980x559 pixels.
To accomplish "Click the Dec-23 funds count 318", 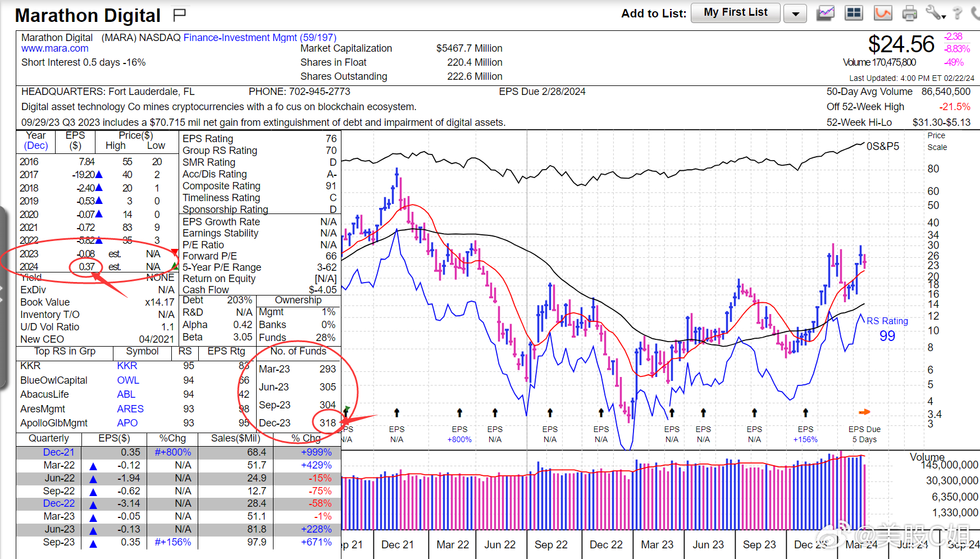I will [x=328, y=423].
